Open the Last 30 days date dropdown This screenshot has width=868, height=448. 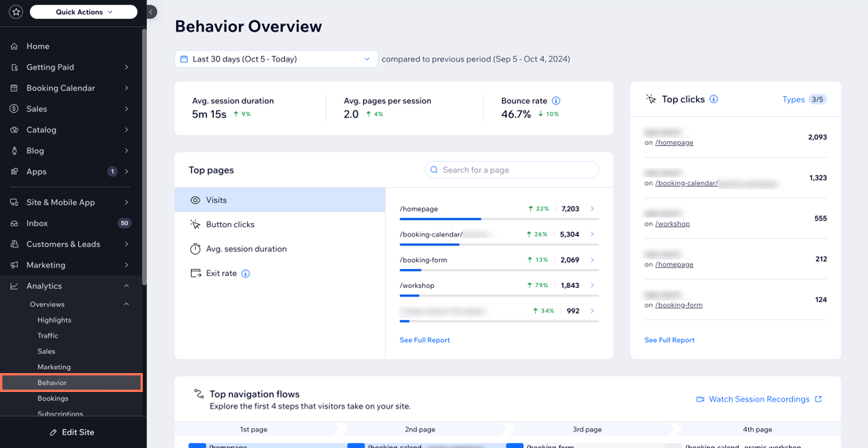275,59
